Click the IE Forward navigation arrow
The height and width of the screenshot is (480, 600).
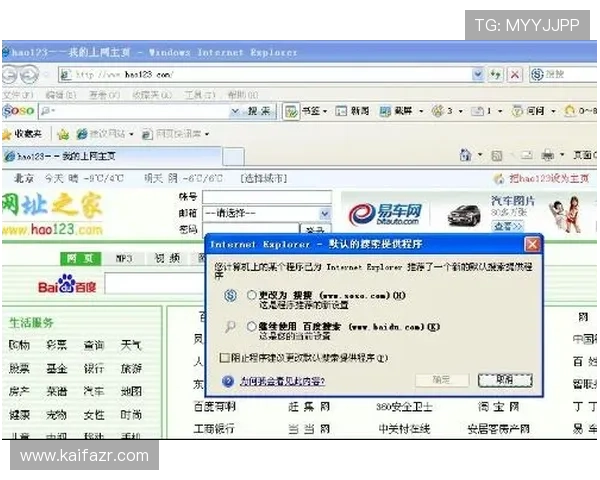(x=29, y=74)
